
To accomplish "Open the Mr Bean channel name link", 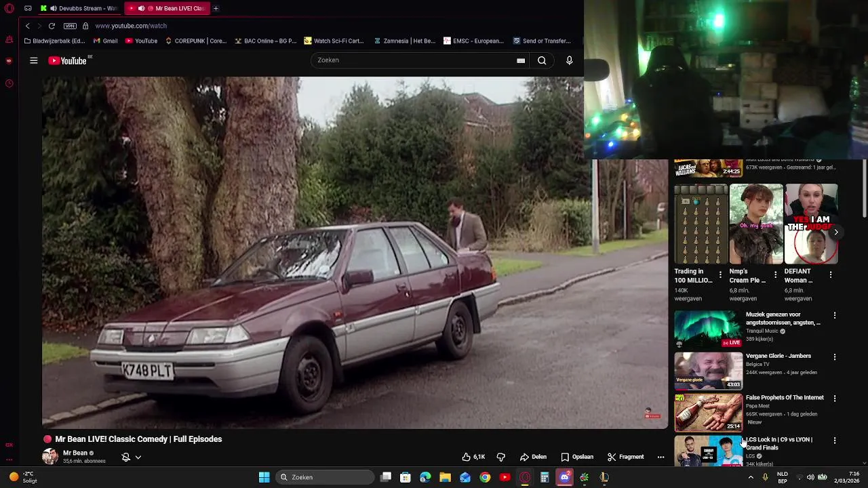I will pos(75,453).
